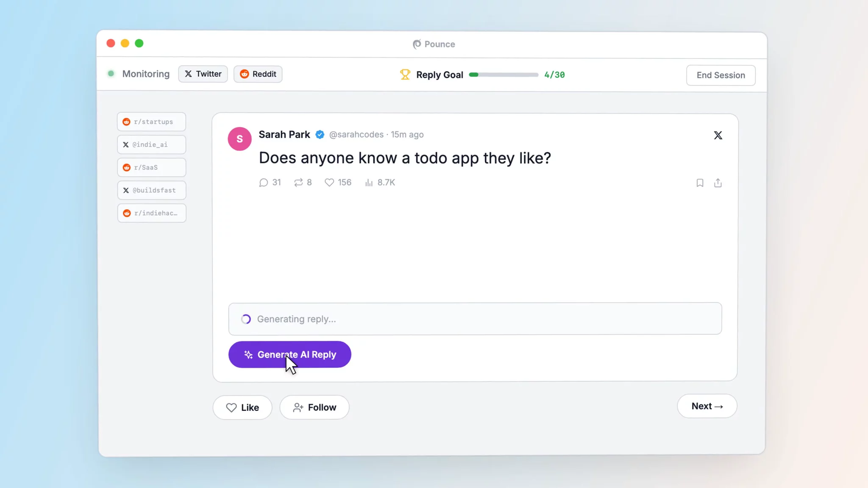Click the repost icon showing 8
This screenshot has width=868, height=488.
click(x=298, y=183)
